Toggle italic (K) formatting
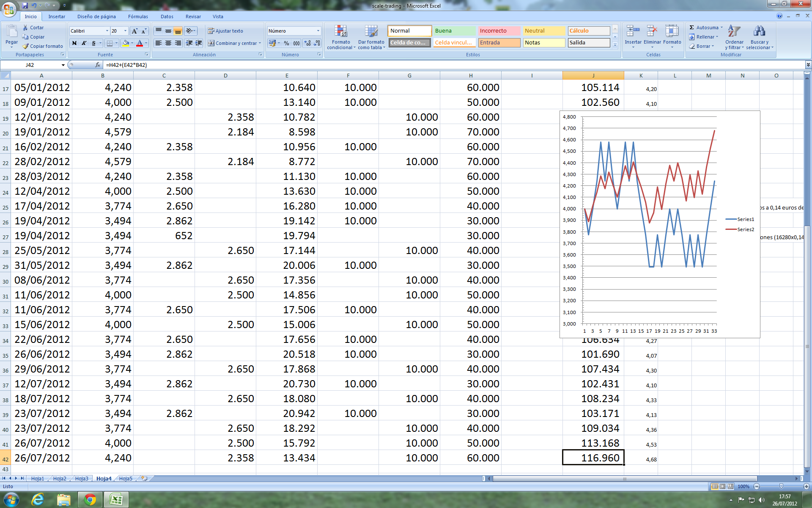812x508 pixels. point(84,43)
